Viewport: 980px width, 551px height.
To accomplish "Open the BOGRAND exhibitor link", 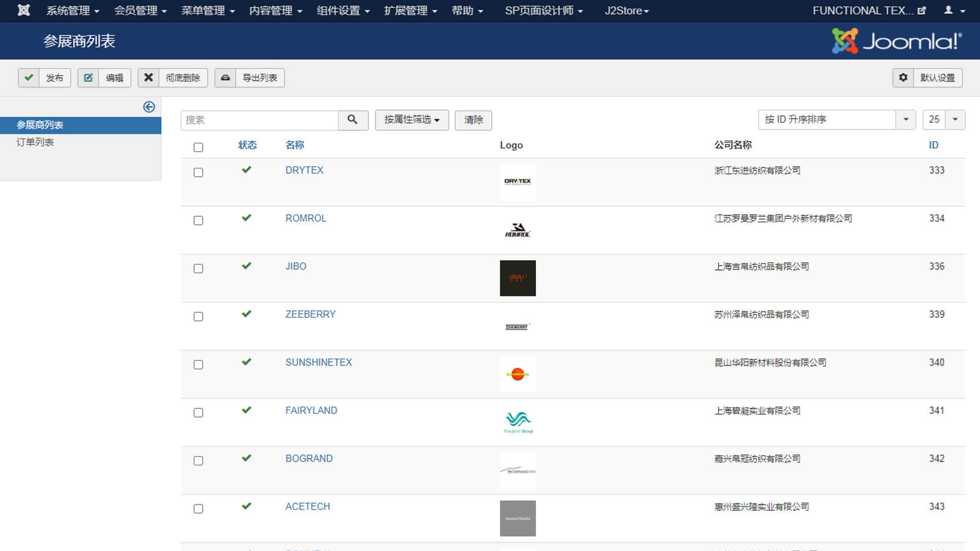I will coord(309,459).
